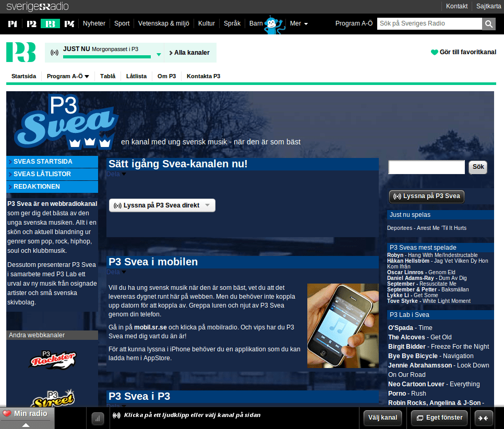
Task: Open the P3 Rockster channel logo
Action: coord(53,359)
